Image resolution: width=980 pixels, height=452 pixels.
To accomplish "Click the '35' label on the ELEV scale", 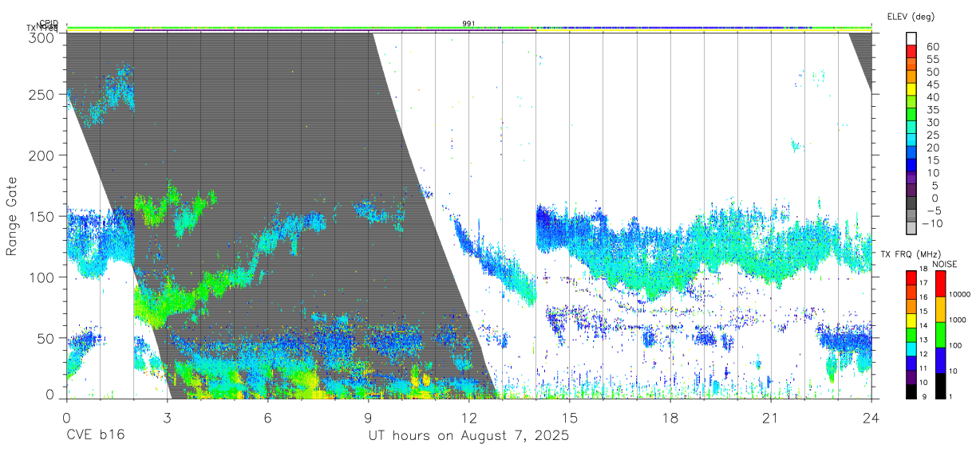I will (x=932, y=110).
